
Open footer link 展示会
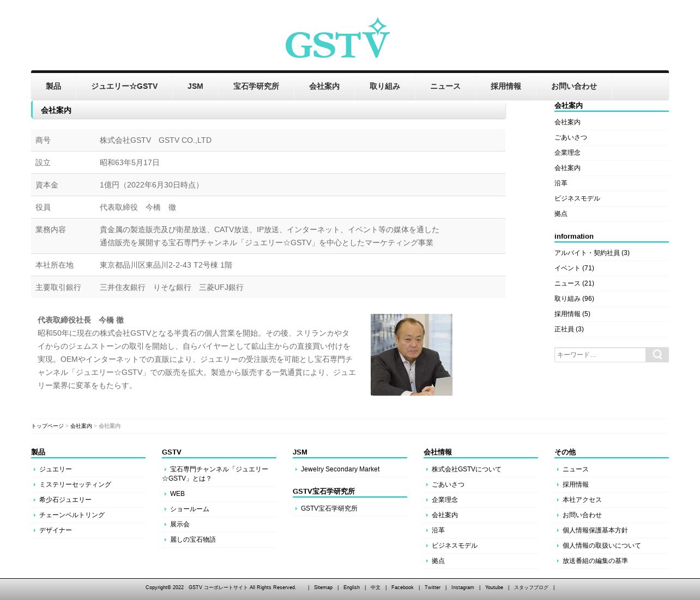click(x=180, y=524)
